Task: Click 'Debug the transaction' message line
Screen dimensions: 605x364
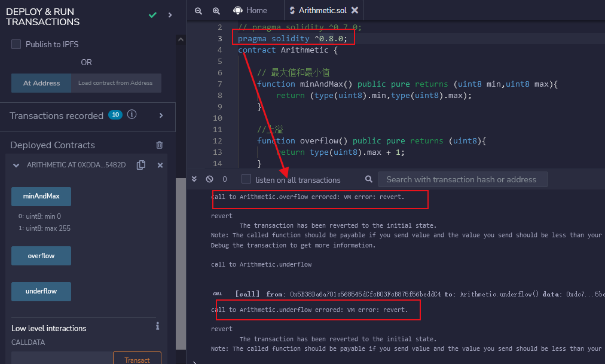Action: (293, 245)
